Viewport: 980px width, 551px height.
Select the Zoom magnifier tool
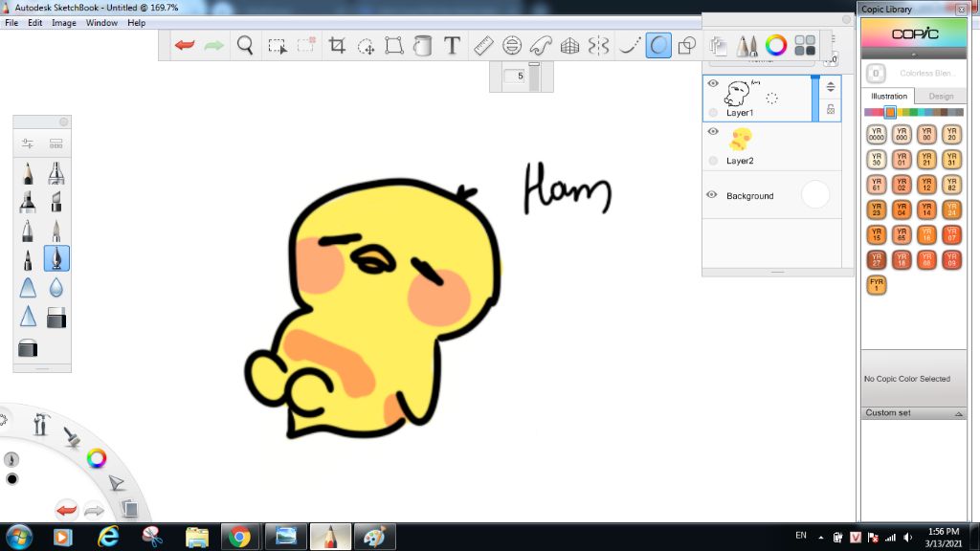[245, 45]
